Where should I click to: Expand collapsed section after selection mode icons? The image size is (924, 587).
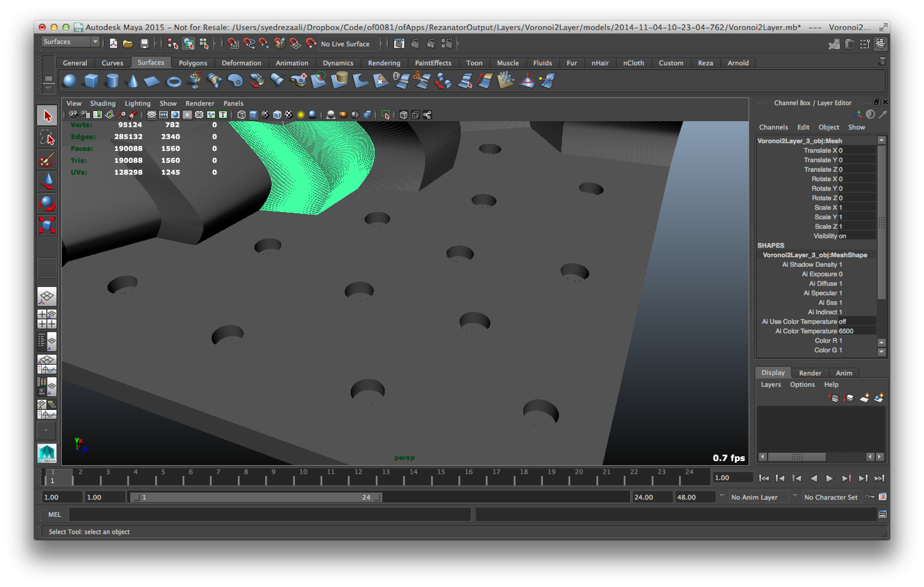coord(215,44)
